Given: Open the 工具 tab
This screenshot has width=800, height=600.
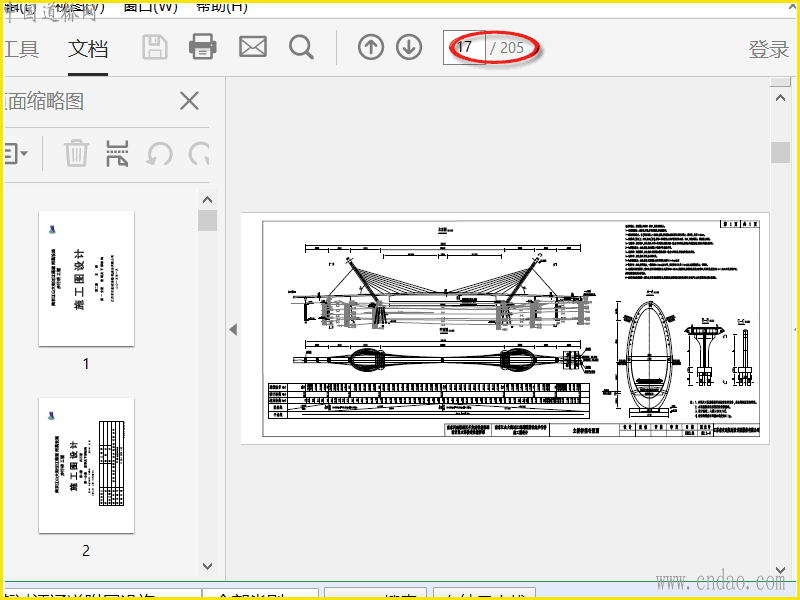Looking at the screenshot, I should click(x=21, y=49).
